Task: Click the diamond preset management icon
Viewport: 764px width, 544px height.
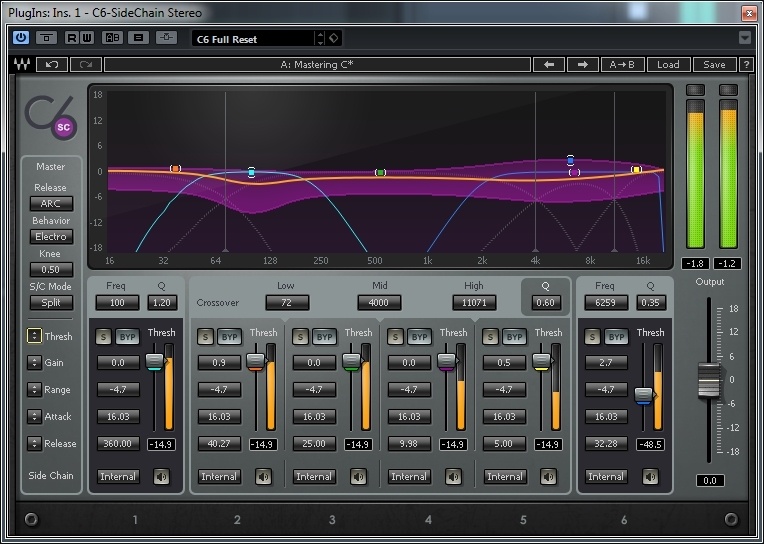Action: [x=334, y=38]
